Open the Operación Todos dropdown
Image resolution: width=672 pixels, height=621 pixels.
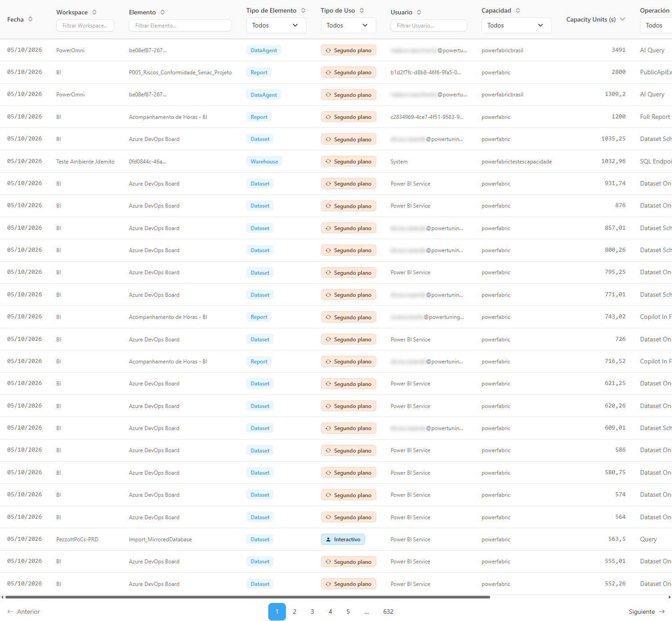click(x=656, y=25)
